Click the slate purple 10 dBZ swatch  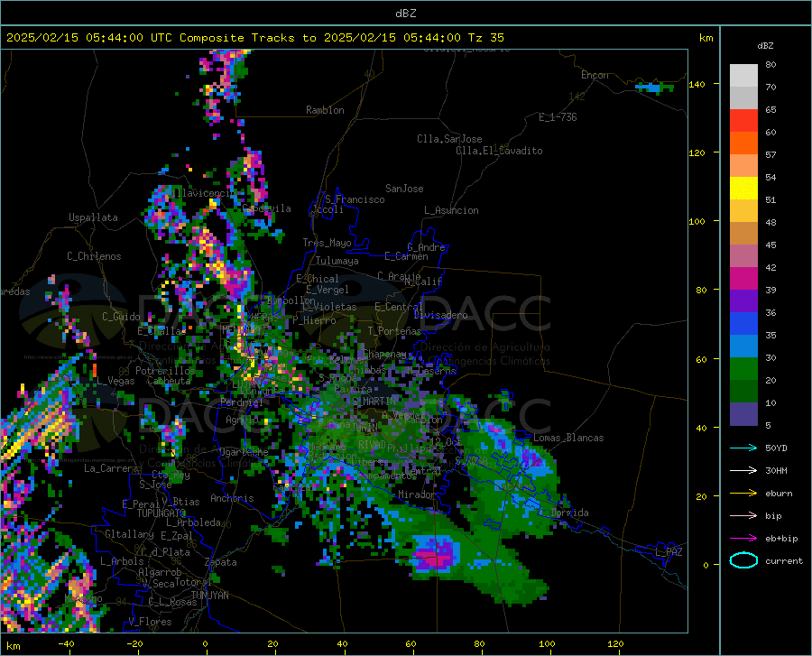click(743, 414)
